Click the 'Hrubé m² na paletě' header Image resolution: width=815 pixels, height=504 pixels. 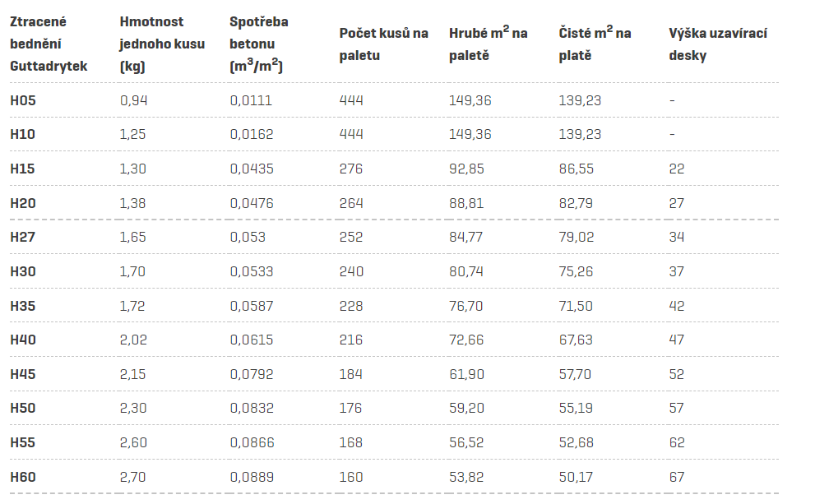coord(488,44)
